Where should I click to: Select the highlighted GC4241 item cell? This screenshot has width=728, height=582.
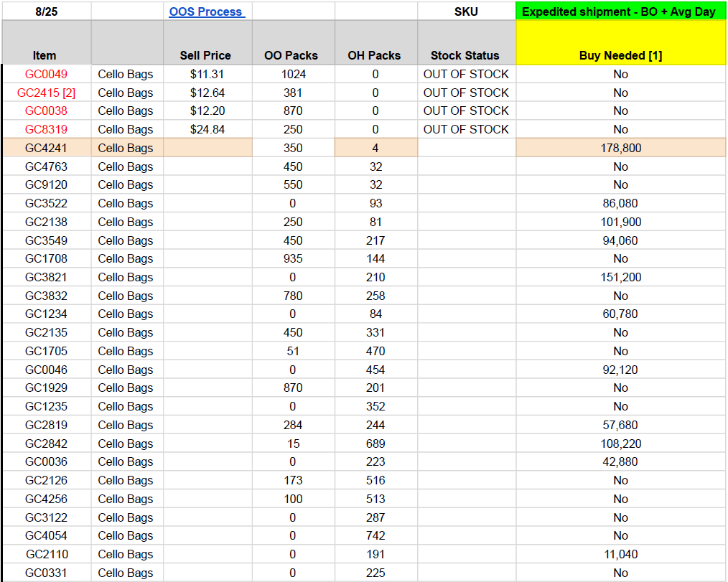coord(46,148)
